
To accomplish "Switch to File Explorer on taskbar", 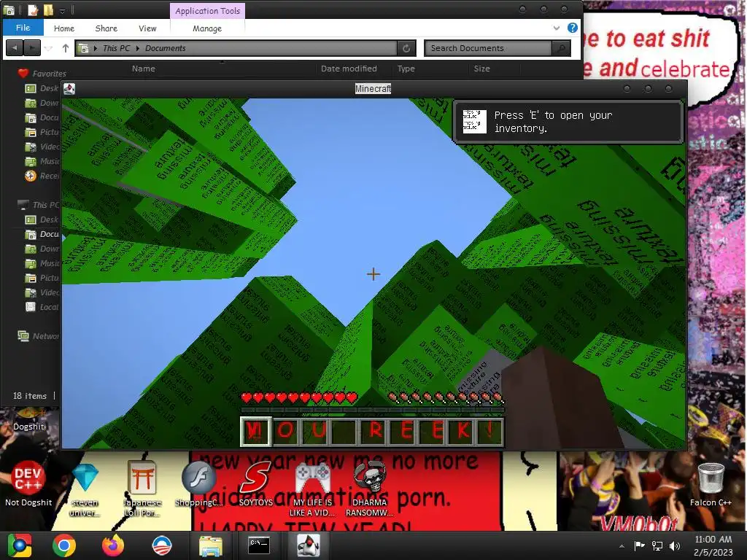I will pos(210,545).
